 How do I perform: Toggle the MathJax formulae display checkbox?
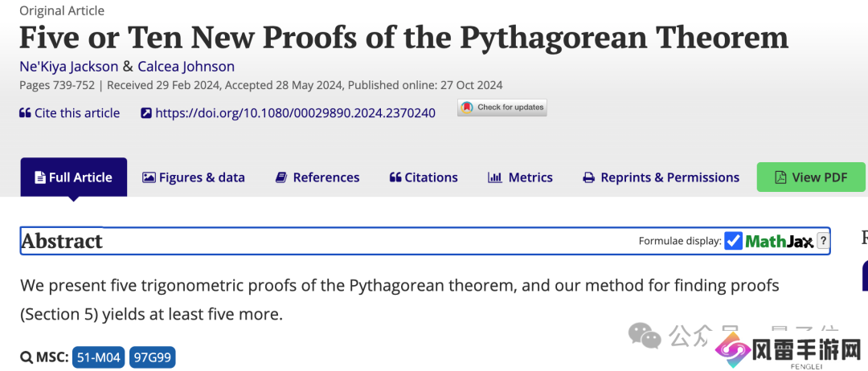(x=733, y=241)
